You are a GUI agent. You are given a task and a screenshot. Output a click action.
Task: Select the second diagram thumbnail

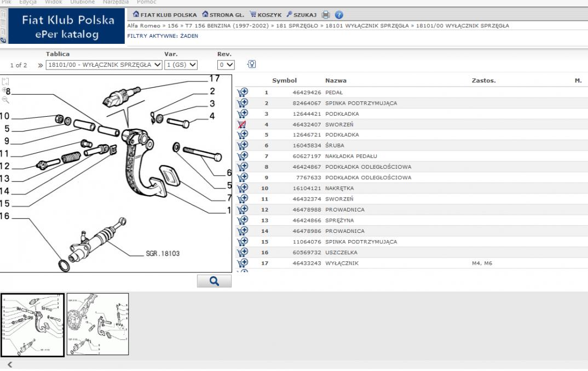point(98,324)
